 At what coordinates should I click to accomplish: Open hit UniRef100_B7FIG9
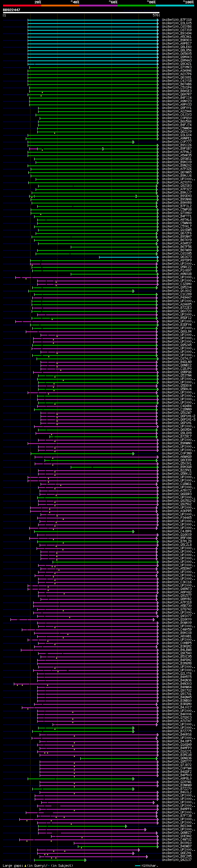tap(176, 20)
